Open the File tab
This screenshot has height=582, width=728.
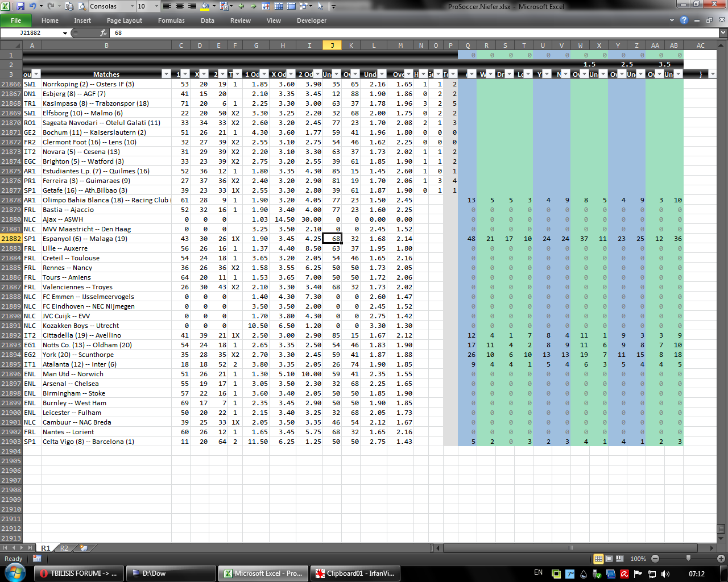16,20
